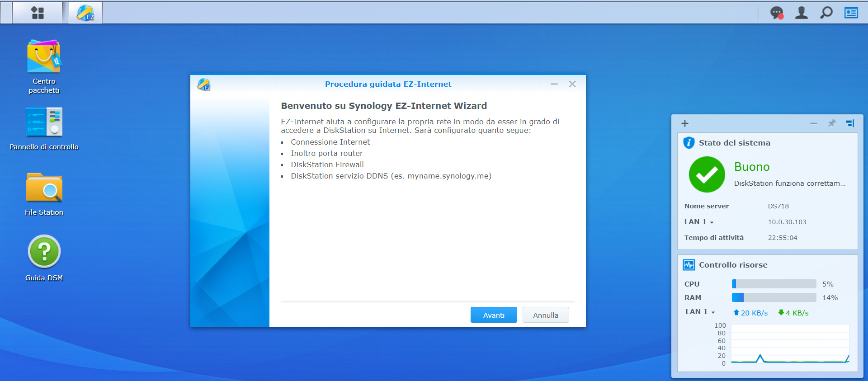Minimize the widget panel
The height and width of the screenshot is (381, 868).
pyautogui.click(x=814, y=123)
